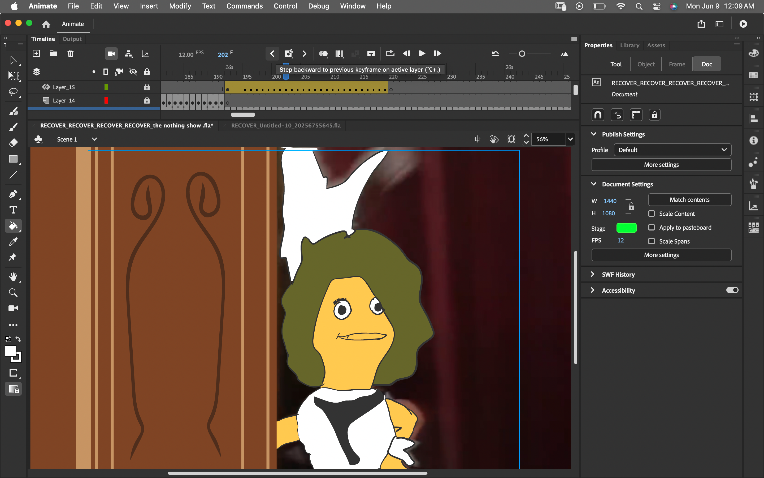Viewport: 764px width, 478px height.
Task: Select the Eyedropper tool
Action: (13, 242)
